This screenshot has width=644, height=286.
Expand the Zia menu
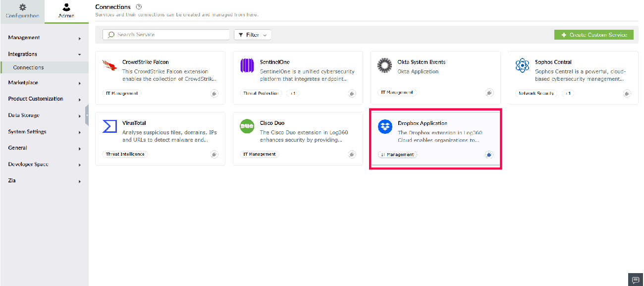[44, 181]
